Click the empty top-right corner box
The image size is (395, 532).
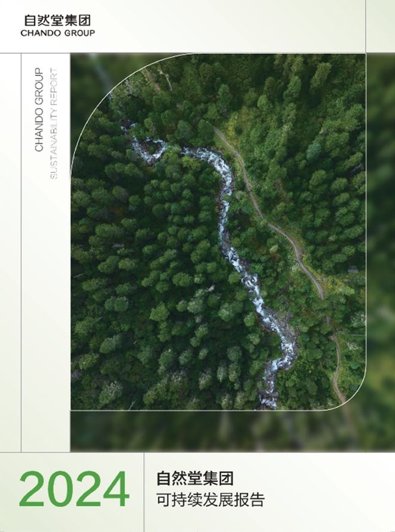click(x=381, y=26)
